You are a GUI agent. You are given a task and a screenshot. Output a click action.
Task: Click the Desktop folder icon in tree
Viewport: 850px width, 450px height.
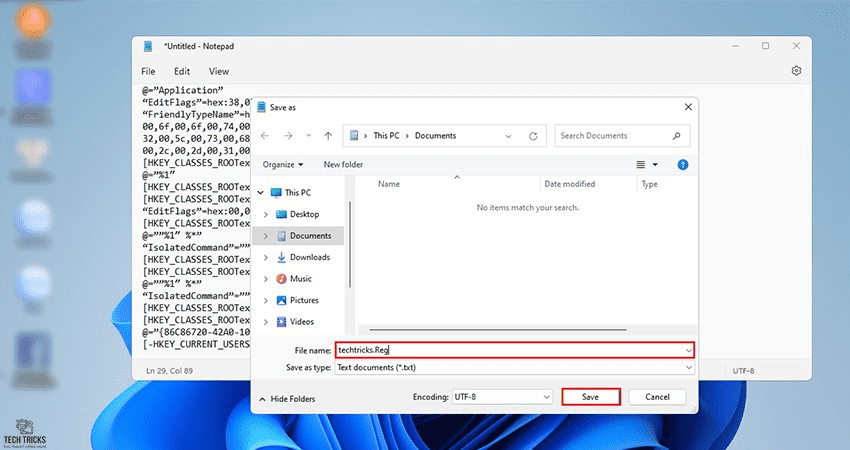(281, 214)
